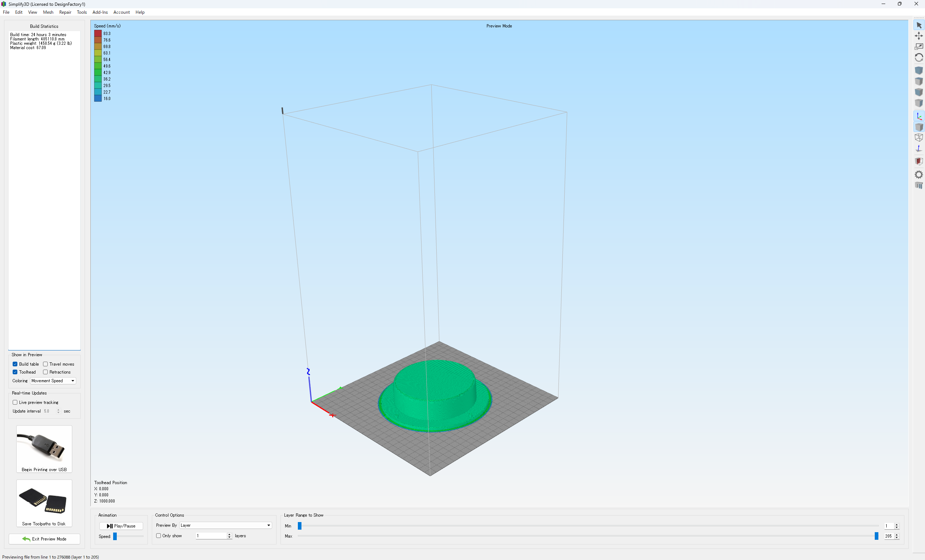
Task: Click the USB cable printing image
Action: tap(44, 446)
